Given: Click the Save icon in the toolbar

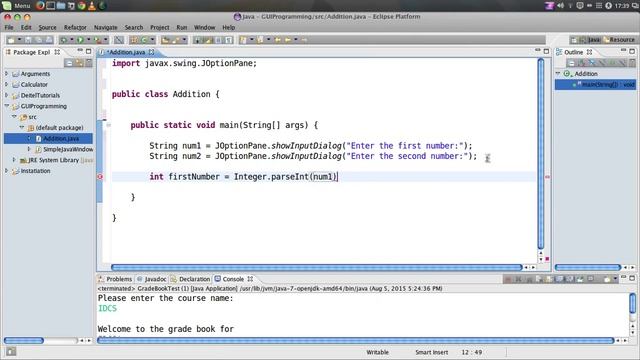Looking at the screenshot, I should pyautogui.click(x=28, y=40).
